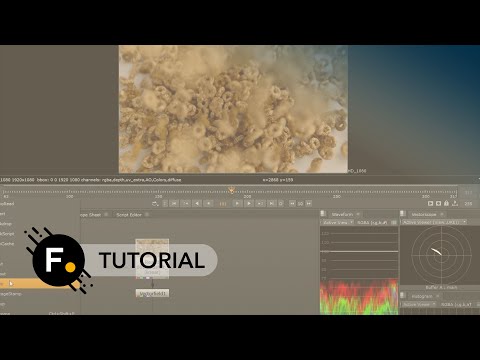This screenshot has height=360, width=480.
Task: Click the first frame number at timeline start
Action: tap(6, 197)
